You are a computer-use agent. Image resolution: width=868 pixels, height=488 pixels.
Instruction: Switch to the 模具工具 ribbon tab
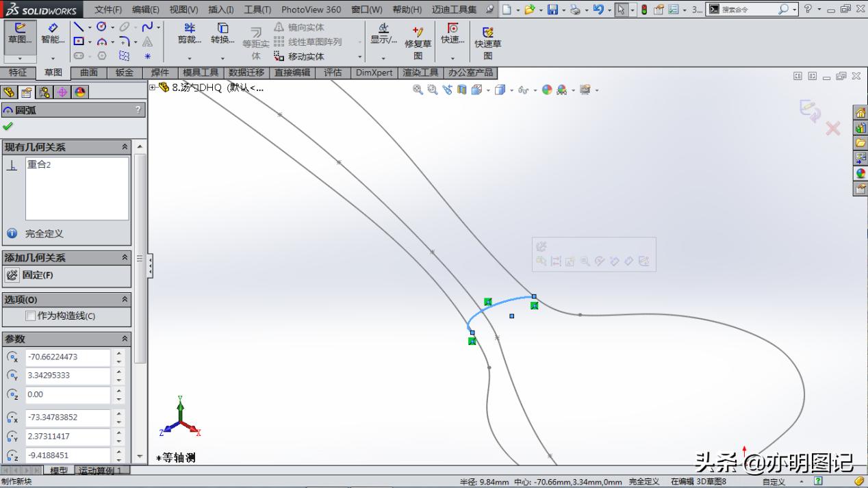199,73
